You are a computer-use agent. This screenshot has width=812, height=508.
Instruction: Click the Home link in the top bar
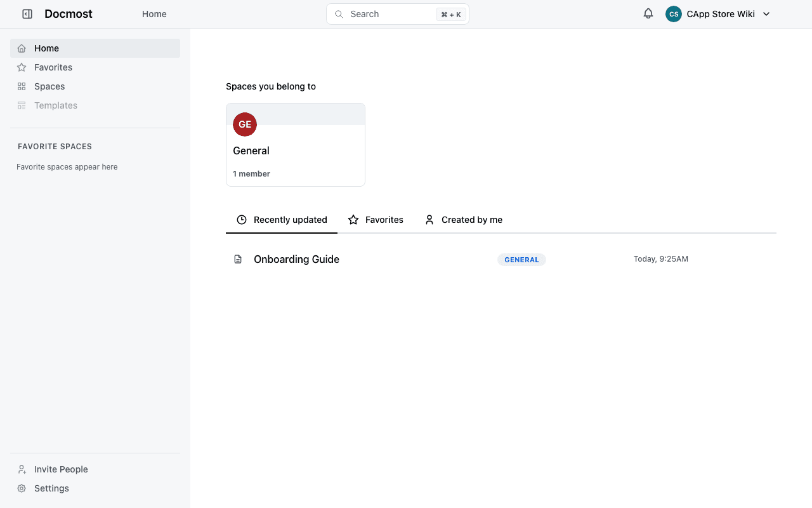pos(154,14)
